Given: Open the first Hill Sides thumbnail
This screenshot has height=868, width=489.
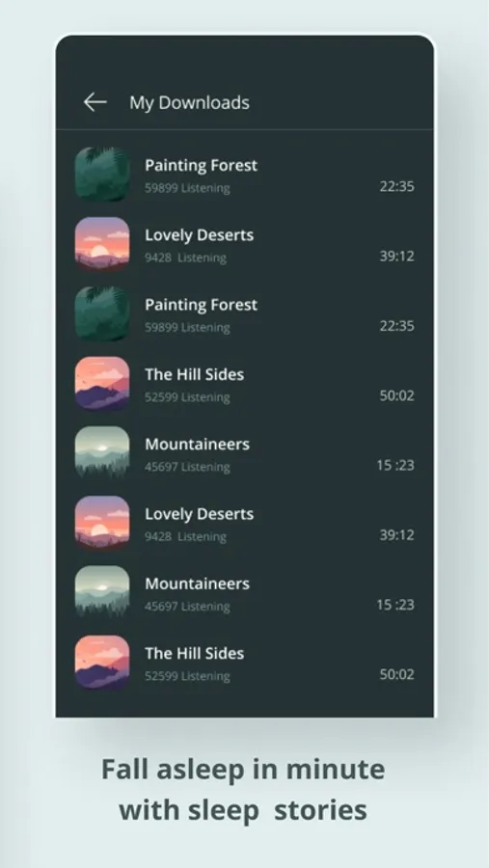Looking at the screenshot, I should (x=102, y=383).
